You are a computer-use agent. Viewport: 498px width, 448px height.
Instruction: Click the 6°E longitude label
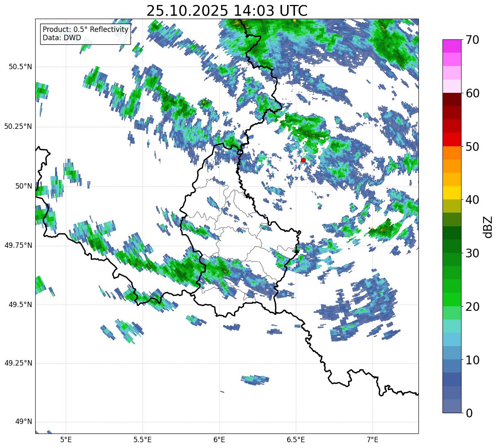click(219, 439)
